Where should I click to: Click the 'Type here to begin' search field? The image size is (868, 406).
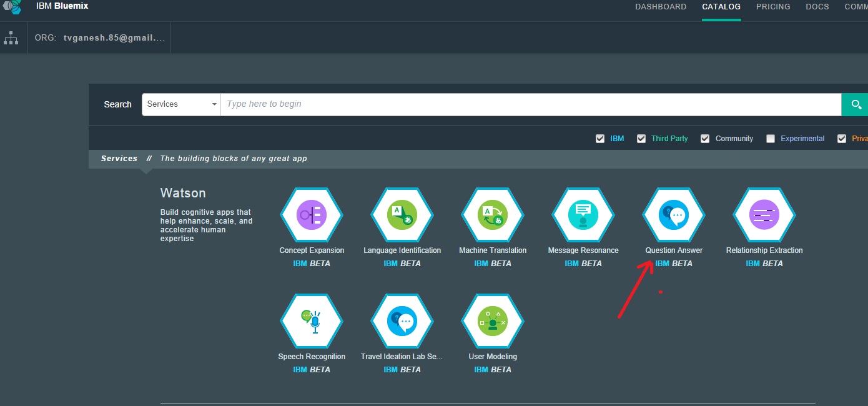coord(530,104)
